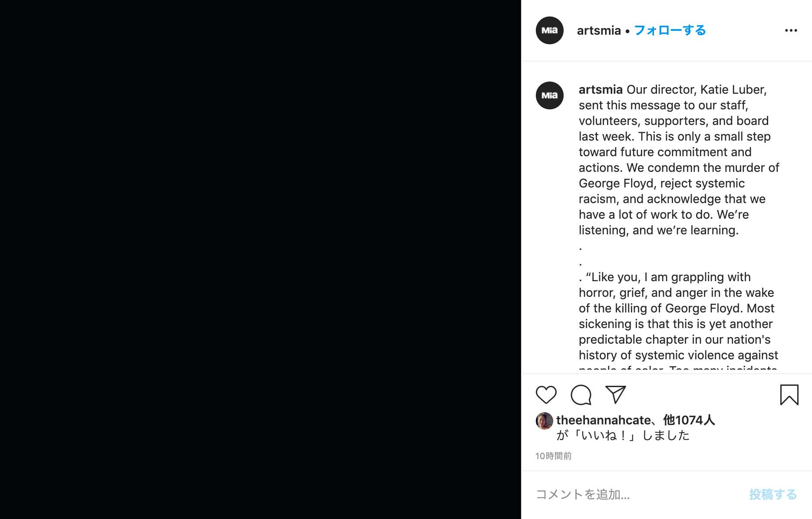
Task: Click the caption paragraph mentioning Katie Luber
Action: tap(677, 160)
